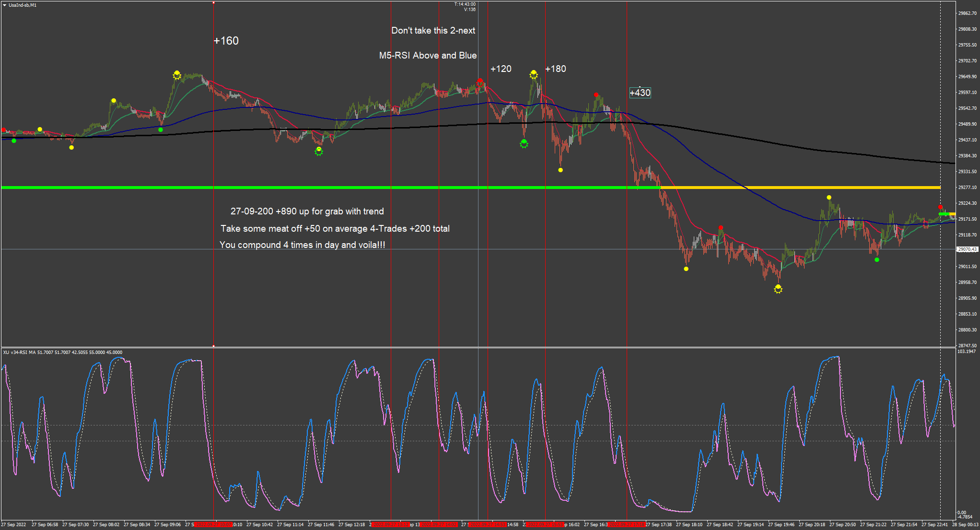Select the orange horizontal line segment

click(x=815, y=187)
